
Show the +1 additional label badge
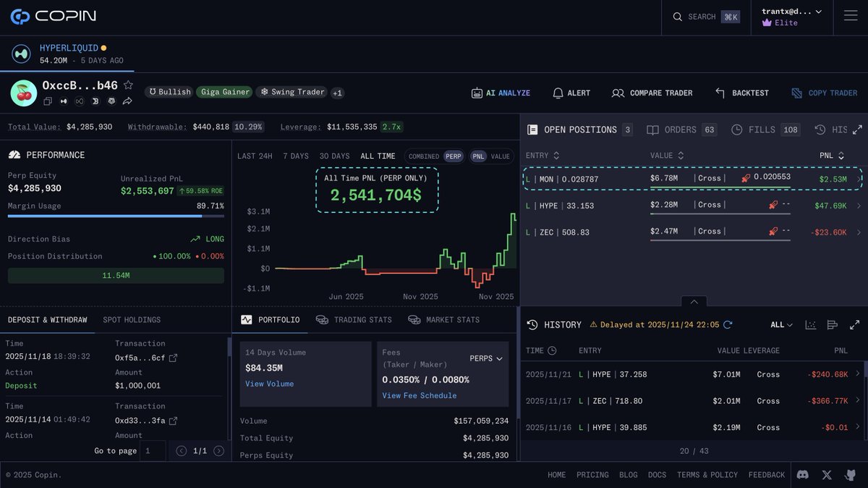[x=338, y=93]
